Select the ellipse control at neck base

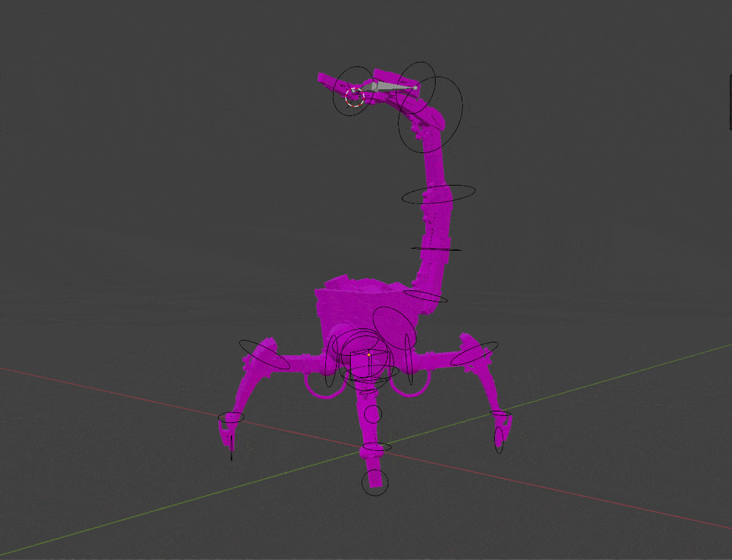coord(425,297)
